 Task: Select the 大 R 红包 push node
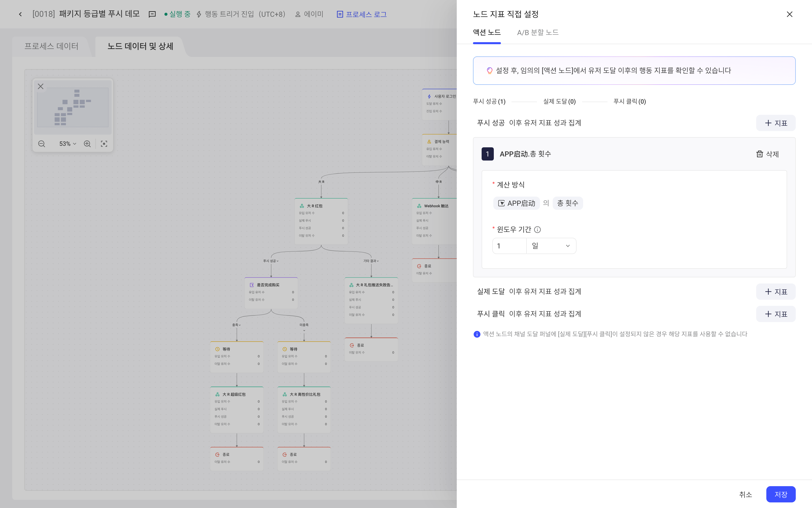[x=321, y=221]
